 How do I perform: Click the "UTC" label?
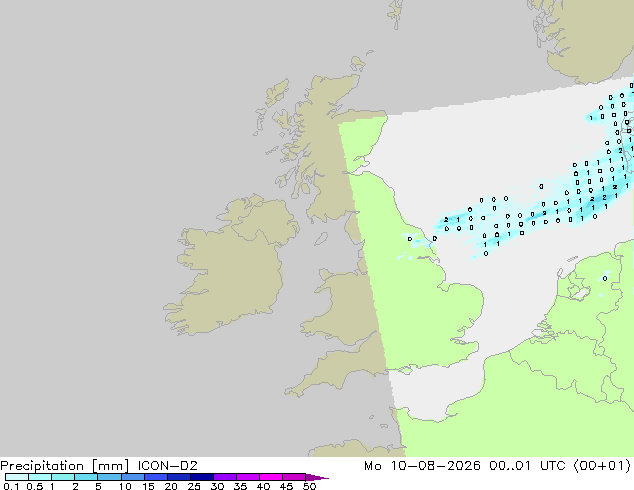point(553,466)
